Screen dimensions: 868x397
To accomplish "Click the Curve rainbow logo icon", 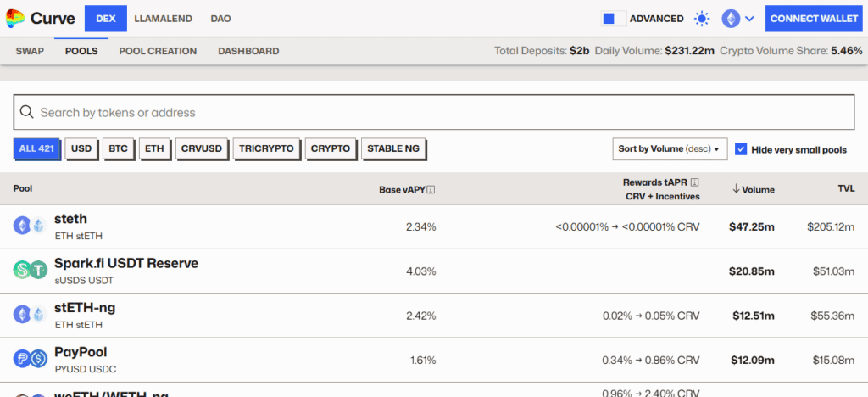I will [14, 18].
